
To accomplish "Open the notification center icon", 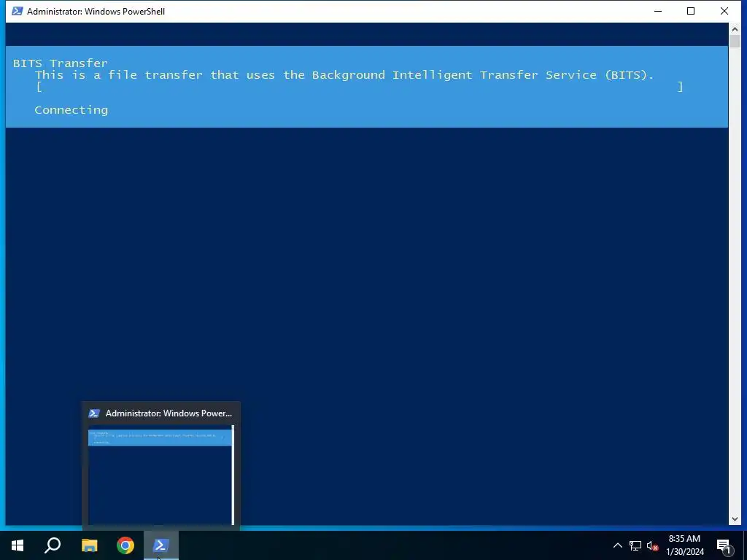I will coord(724,545).
